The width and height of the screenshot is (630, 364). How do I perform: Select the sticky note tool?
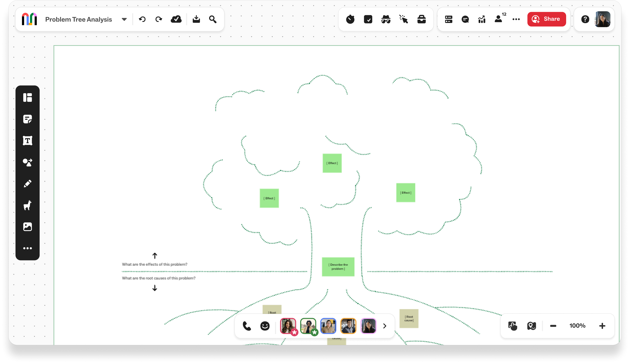pyautogui.click(x=27, y=119)
